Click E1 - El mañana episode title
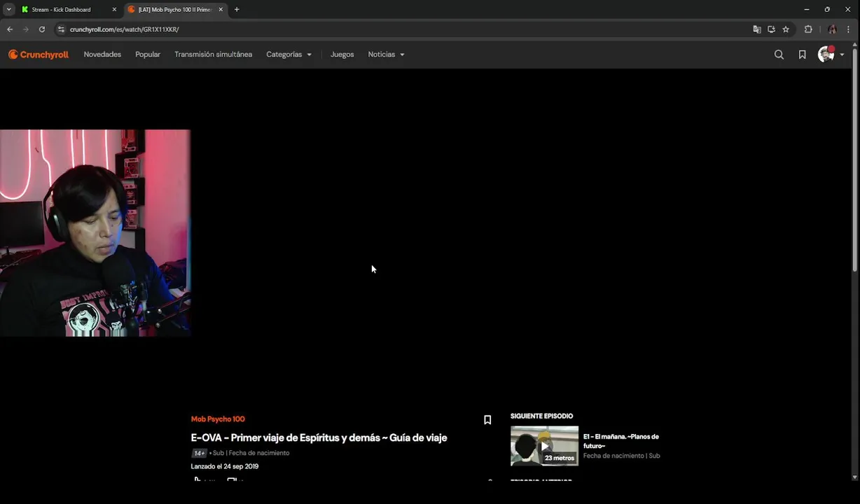This screenshot has height=504, width=860. click(x=621, y=441)
